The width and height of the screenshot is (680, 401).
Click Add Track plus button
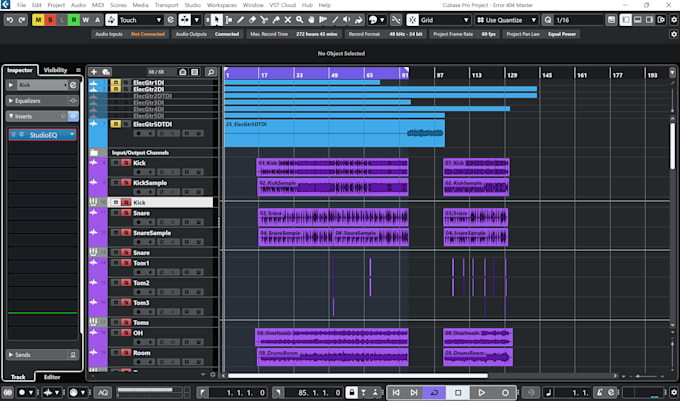click(94, 72)
